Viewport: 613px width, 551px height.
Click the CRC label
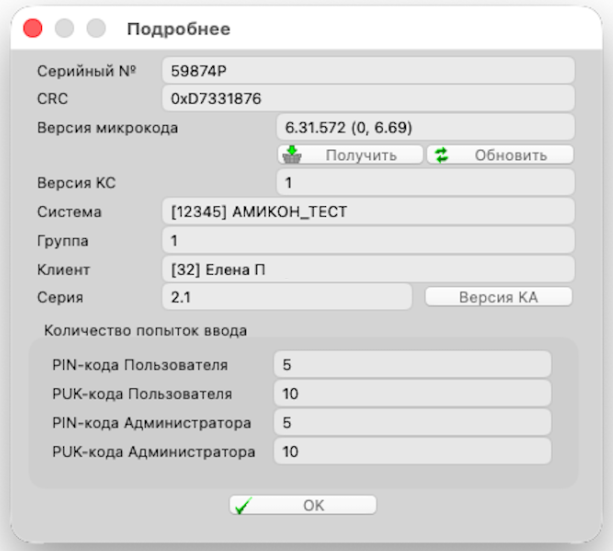[x=52, y=99]
